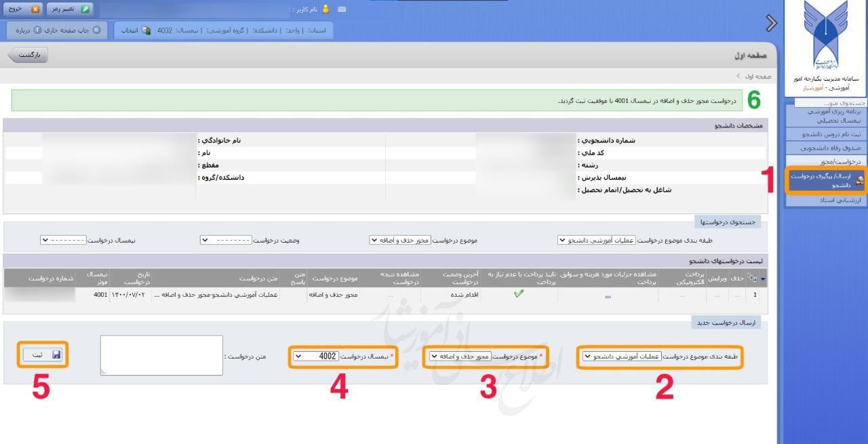Collapse sidebar with the chevron arrow icon
The height and width of the screenshot is (444, 868).
770,23
